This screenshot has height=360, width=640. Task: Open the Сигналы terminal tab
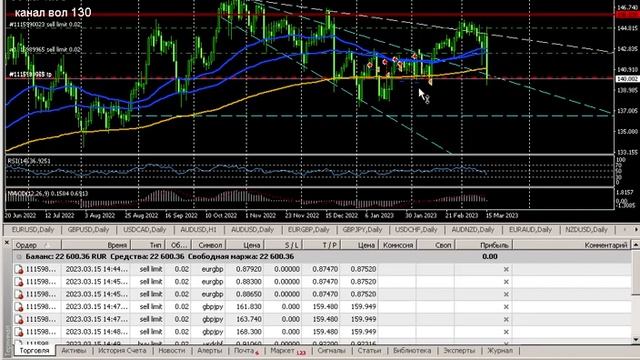pyautogui.click(x=331, y=351)
